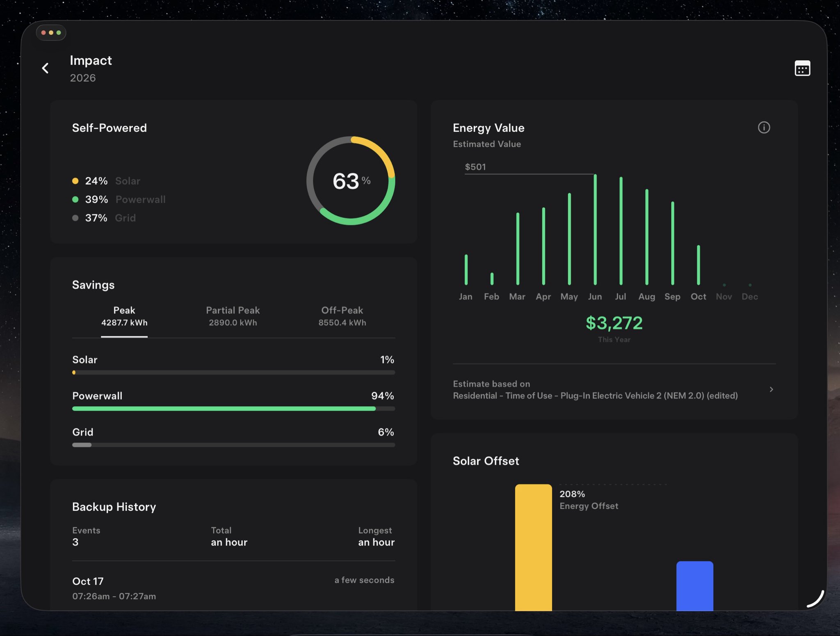This screenshot has width=840, height=636.
Task: Click the 63% self-powered ring chart
Action: pyautogui.click(x=351, y=181)
